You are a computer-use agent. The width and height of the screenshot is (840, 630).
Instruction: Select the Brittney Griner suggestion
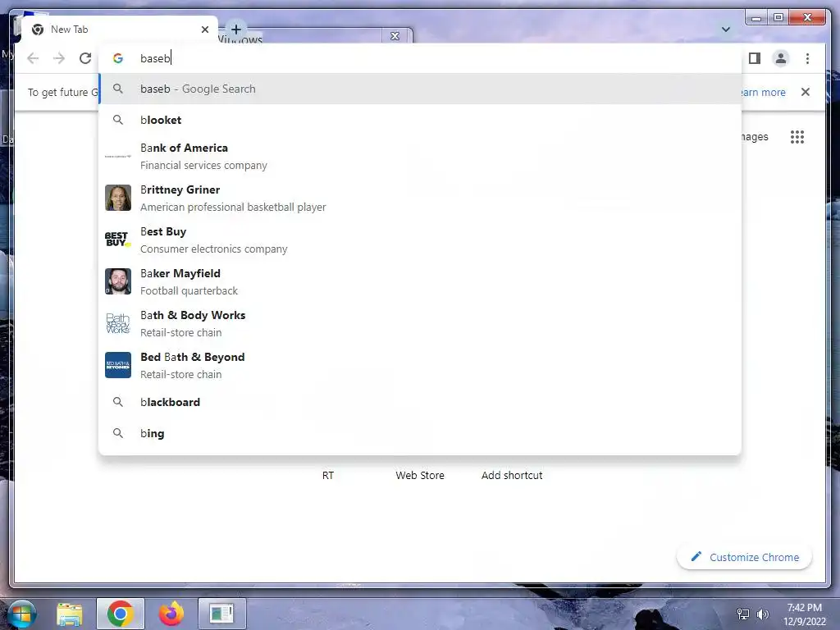point(420,199)
